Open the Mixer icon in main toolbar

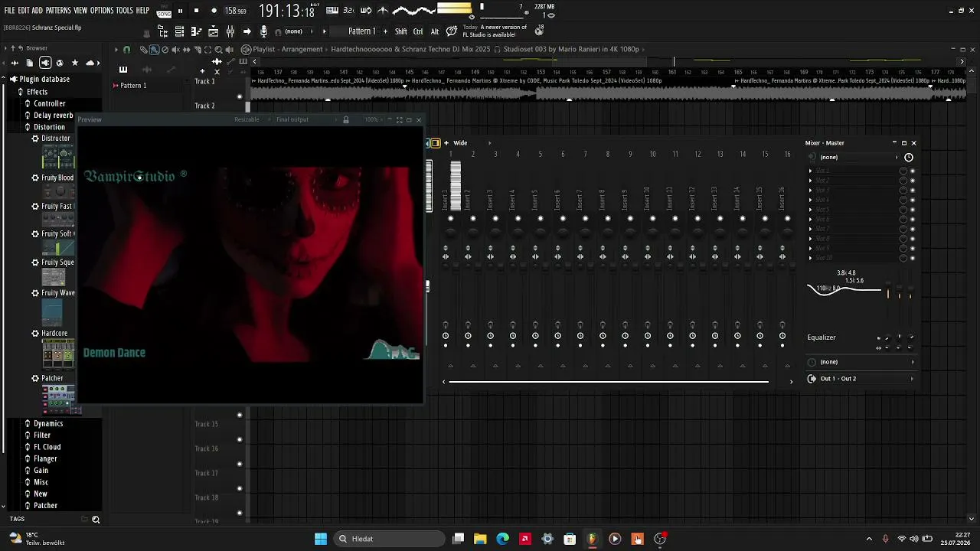(x=230, y=31)
